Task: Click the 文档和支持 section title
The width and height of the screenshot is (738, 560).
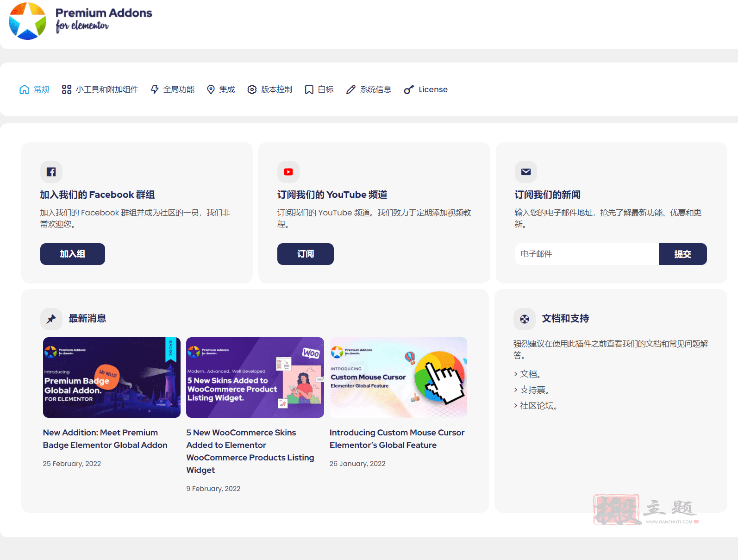Action: click(566, 319)
